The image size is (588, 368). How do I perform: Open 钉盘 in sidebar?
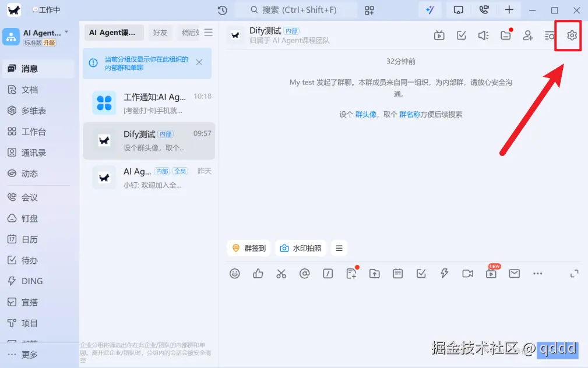[x=38, y=218]
